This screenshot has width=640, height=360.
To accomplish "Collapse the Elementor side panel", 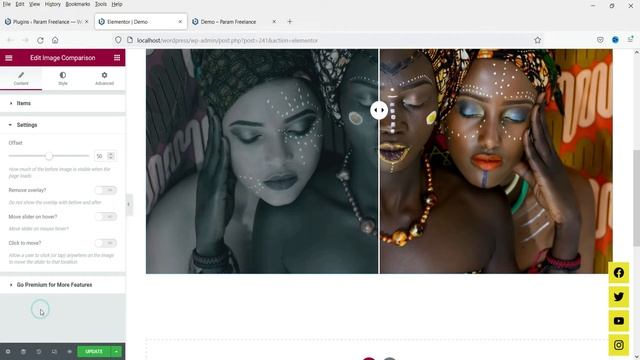I will tap(129, 204).
